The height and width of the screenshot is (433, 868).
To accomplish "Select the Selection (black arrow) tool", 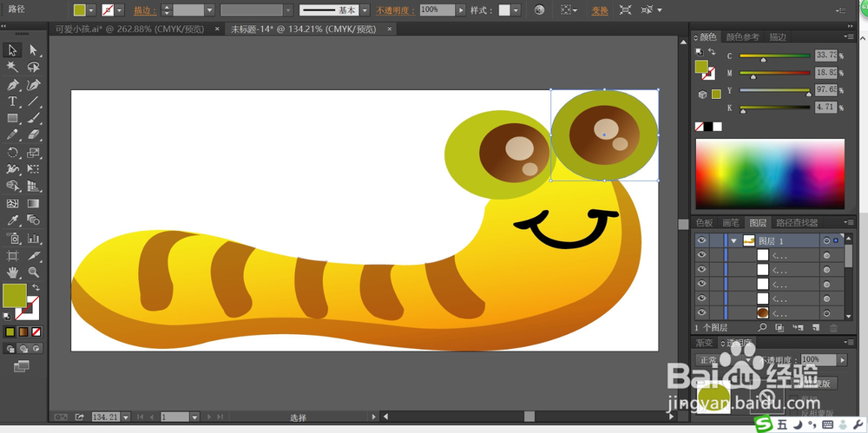I will tap(13, 50).
